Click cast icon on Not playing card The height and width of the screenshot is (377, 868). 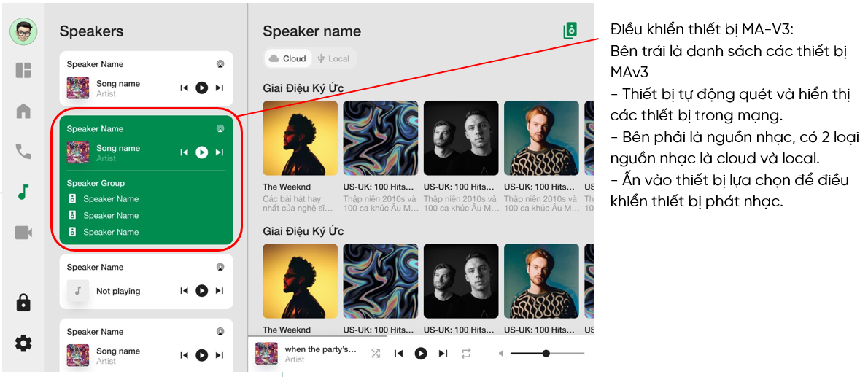220,267
